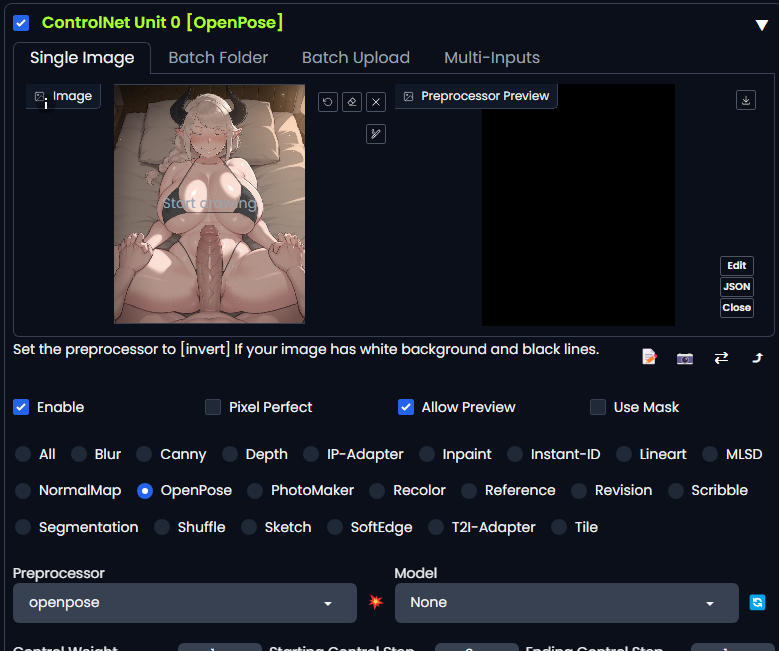Select the Tile control type
The width and height of the screenshot is (779, 651).
tap(559, 527)
